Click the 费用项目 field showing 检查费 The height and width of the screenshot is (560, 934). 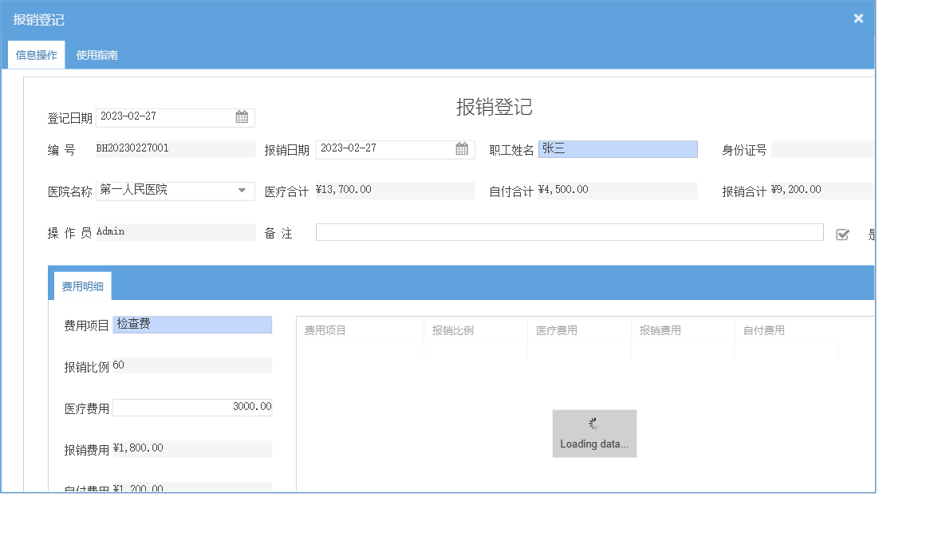[x=192, y=325]
